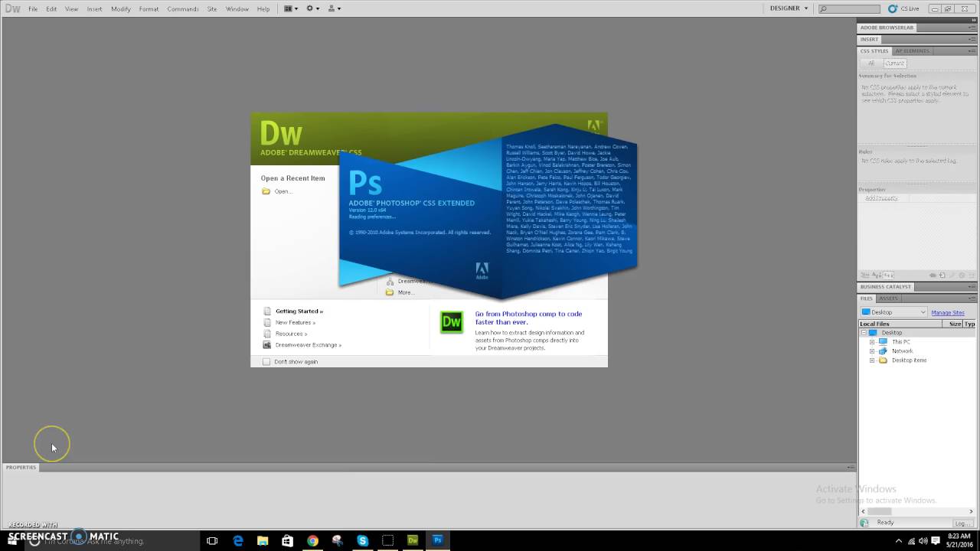Collapse the Desktop root tree node
Image resolution: width=980 pixels, height=551 pixels.
click(x=863, y=333)
